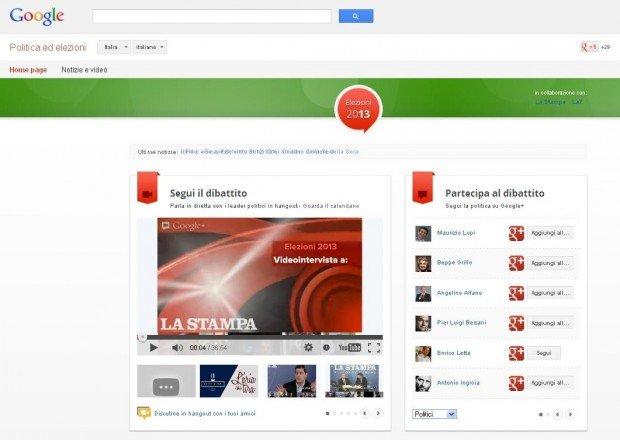Screen dimensions: 620x440
Task: Open Discutine in hangout con i tuoi amici
Action: 205,414
